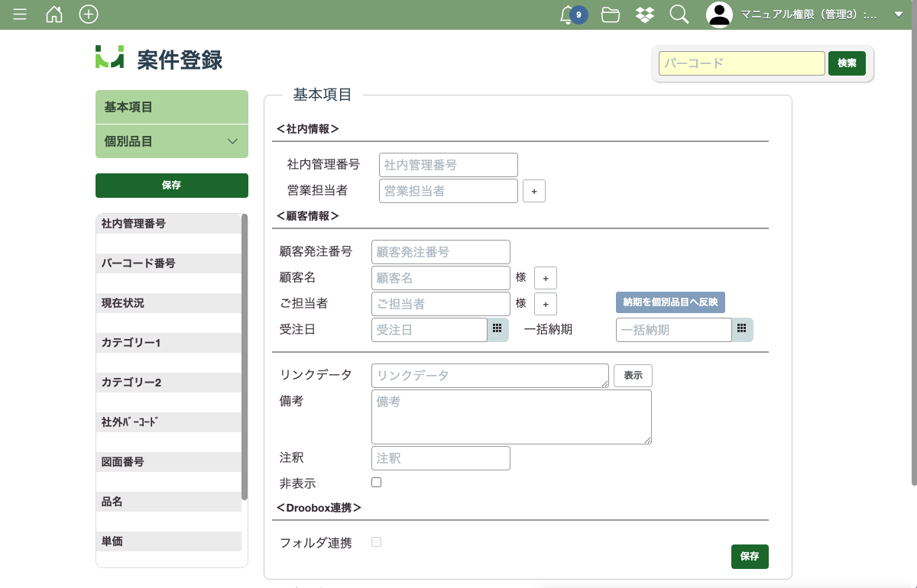Open the hamburger menu
The width and height of the screenshot is (917, 588).
point(20,15)
